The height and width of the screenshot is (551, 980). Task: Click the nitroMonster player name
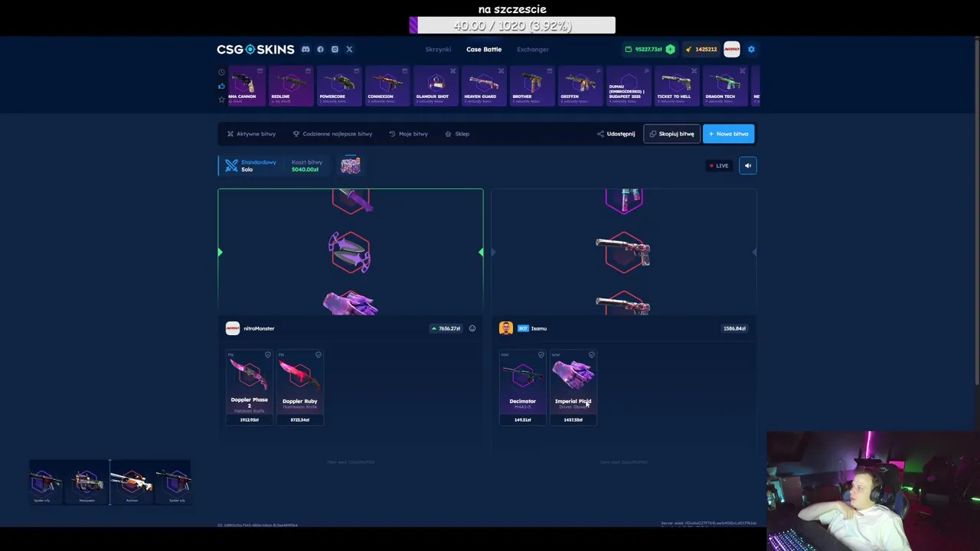click(259, 328)
